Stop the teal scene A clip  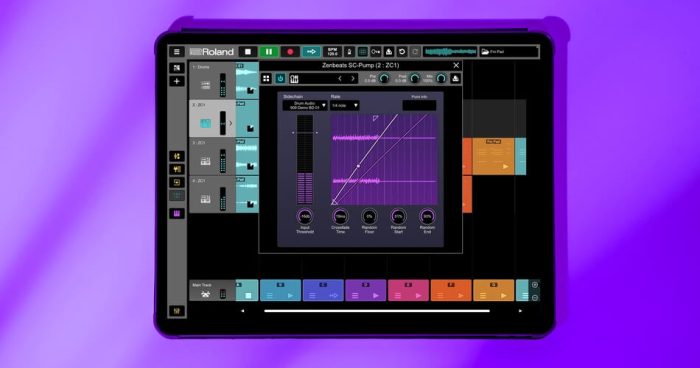[x=249, y=295]
